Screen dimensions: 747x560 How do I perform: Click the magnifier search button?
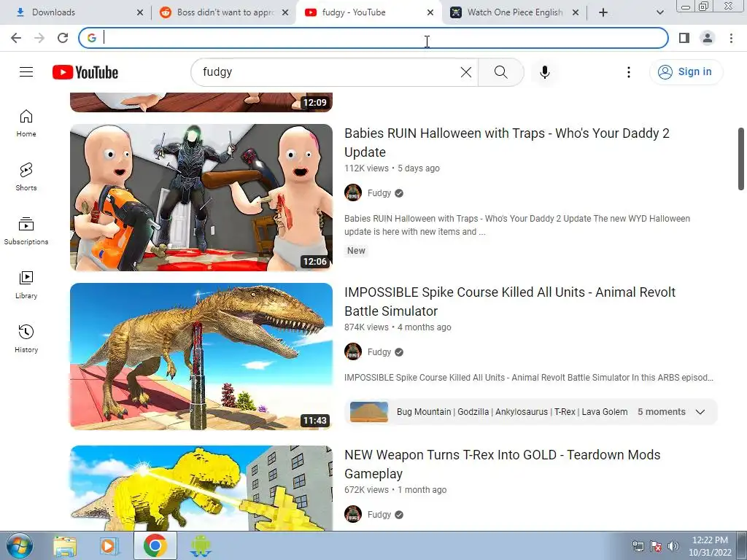[x=500, y=72]
